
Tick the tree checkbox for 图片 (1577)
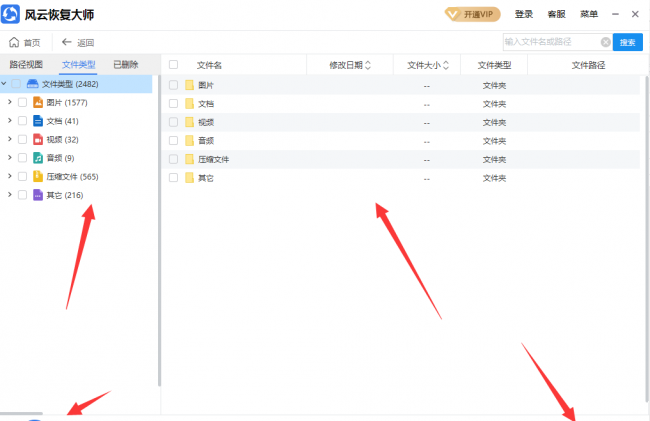click(22, 102)
